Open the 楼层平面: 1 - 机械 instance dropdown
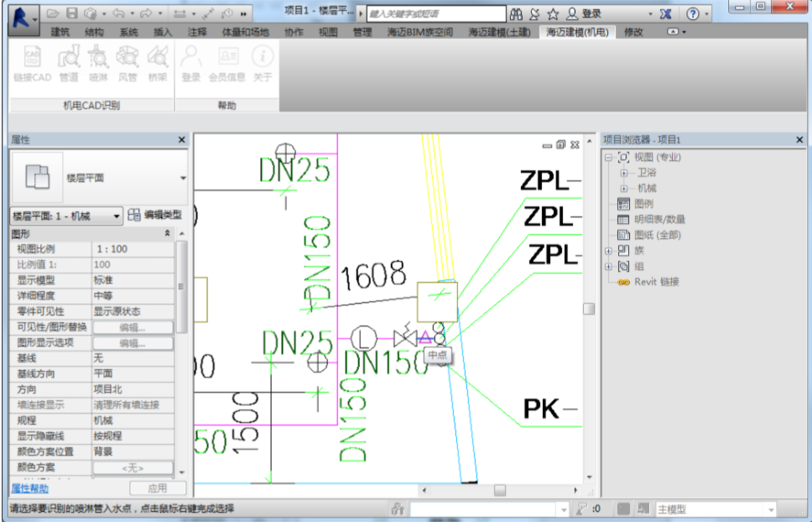812x522 pixels. point(66,216)
